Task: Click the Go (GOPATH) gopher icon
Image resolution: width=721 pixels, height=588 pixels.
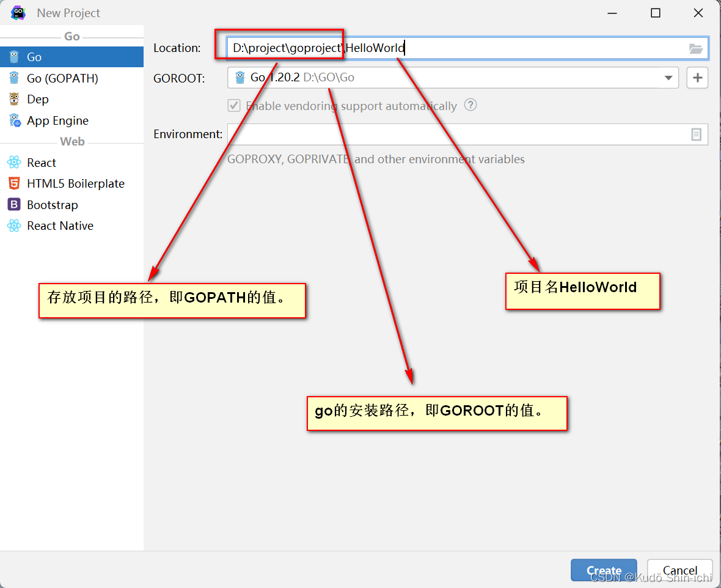Action: pos(14,78)
